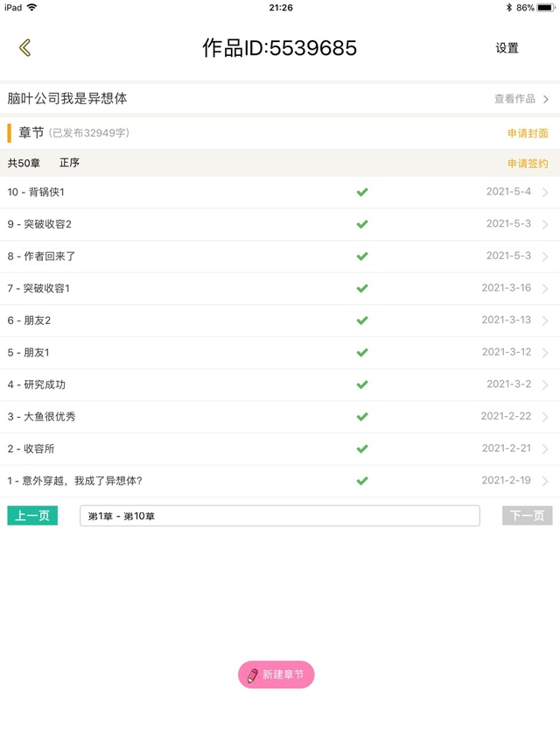Go to previous page with 上一页
560x747 pixels.
(32, 516)
